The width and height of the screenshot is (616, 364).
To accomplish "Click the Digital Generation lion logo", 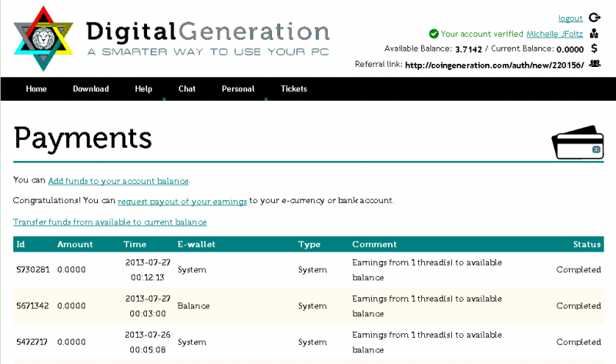I will (42, 38).
